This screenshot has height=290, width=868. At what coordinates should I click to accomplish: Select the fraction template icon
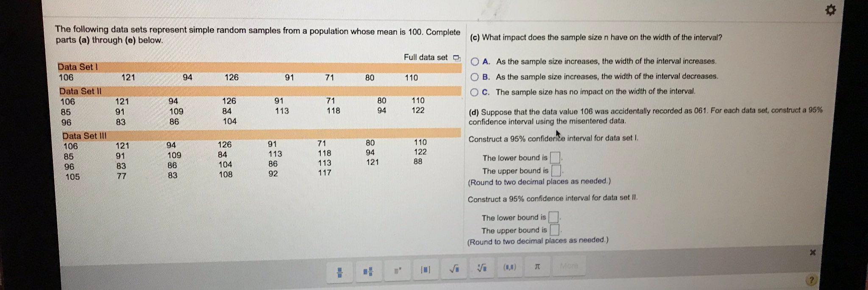point(339,270)
